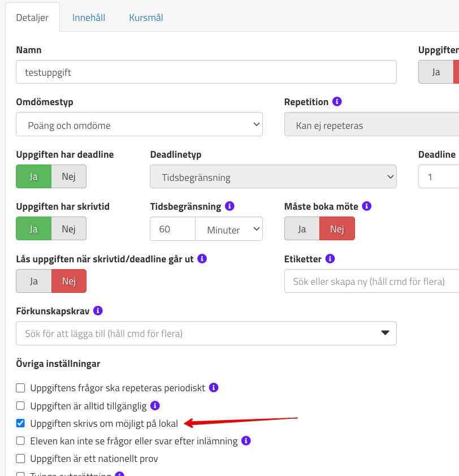Check Eleven kan inte se frågor checkbox
Image resolution: width=459 pixels, height=476 pixels.
[21, 440]
